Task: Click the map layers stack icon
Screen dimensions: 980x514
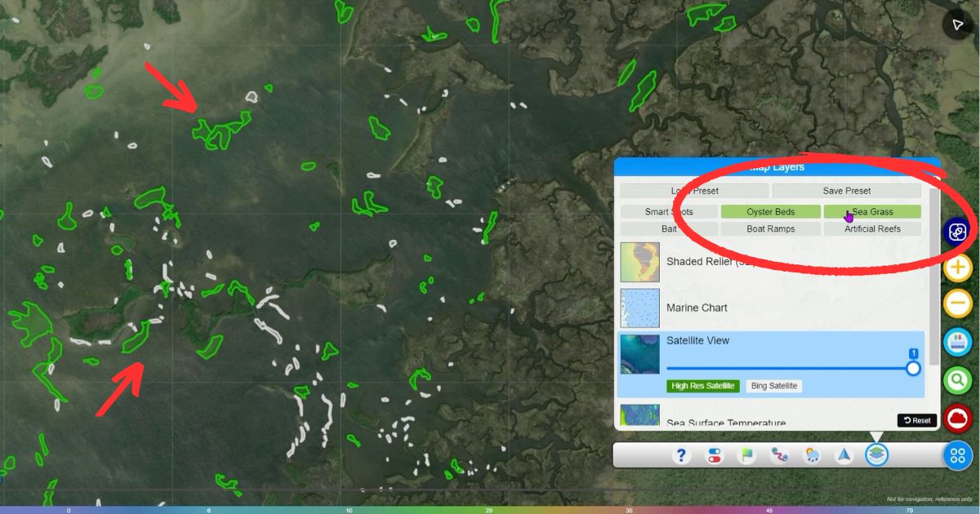Action: pos(876,454)
